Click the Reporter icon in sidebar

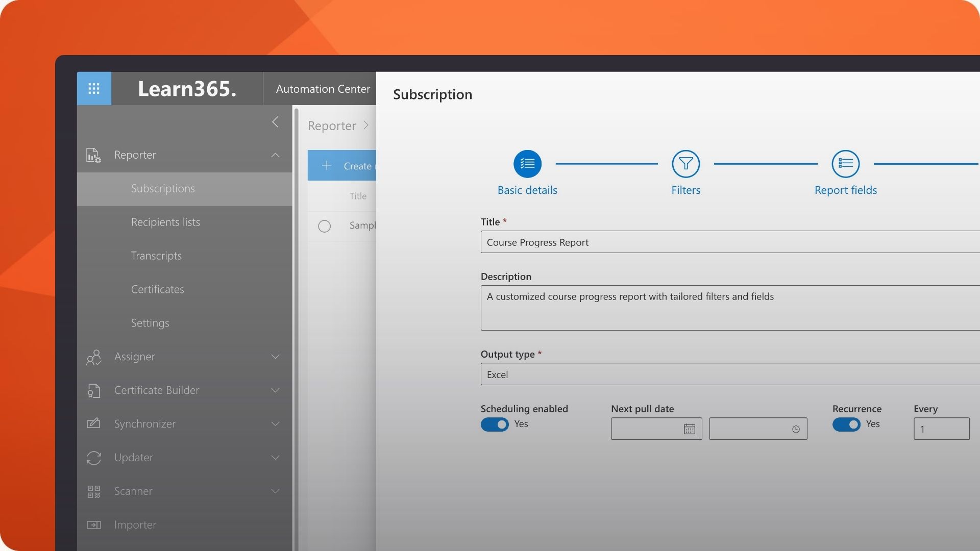coord(94,155)
